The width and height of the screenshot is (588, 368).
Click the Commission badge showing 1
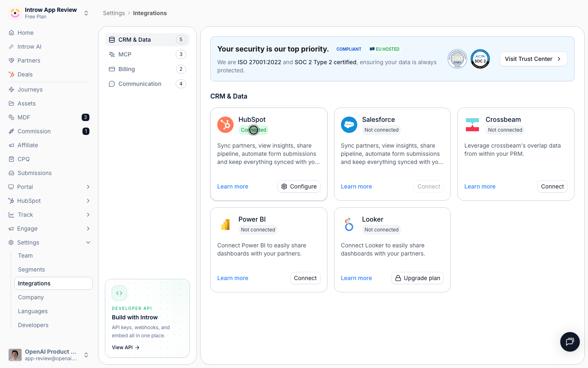(x=86, y=131)
